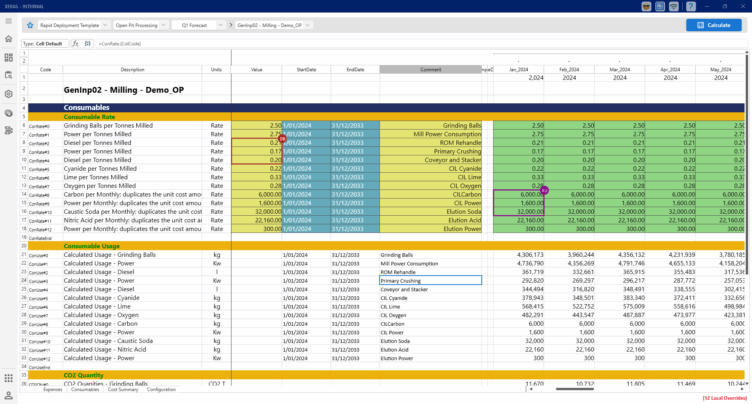Click the Value column header
The width and height of the screenshot is (752, 404).
coord(257,70)
